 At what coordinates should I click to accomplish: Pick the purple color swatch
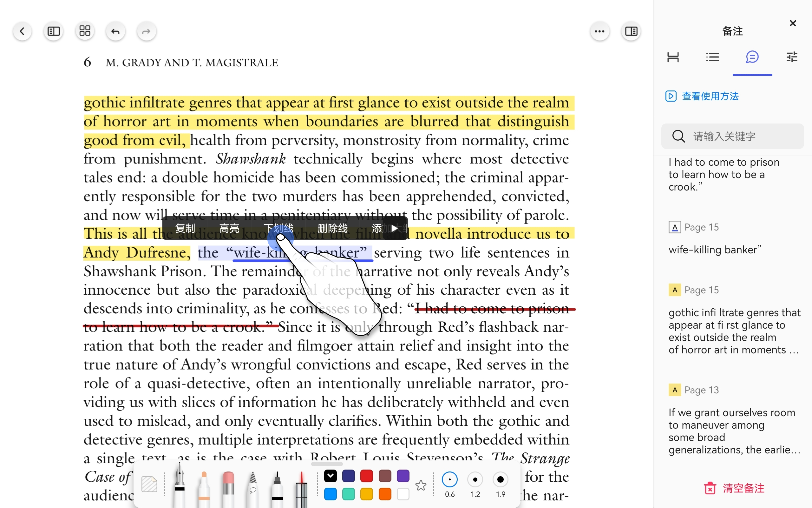(x=403, y=476)
